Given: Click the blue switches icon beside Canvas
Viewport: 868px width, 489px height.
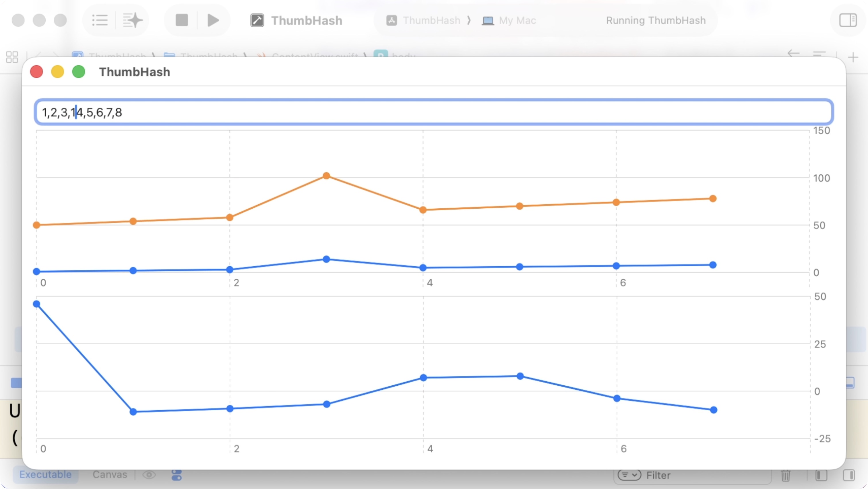Looking at the screenshot, I should (177, 475).
